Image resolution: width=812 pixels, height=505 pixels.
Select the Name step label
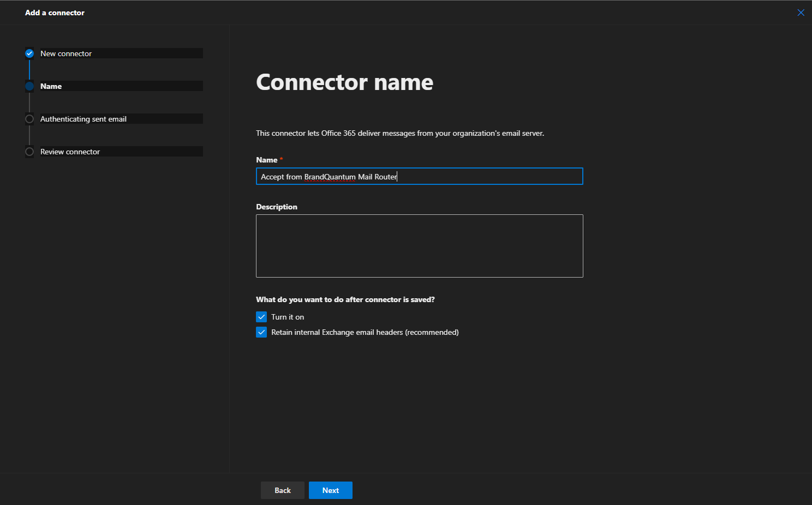point(51,86)
